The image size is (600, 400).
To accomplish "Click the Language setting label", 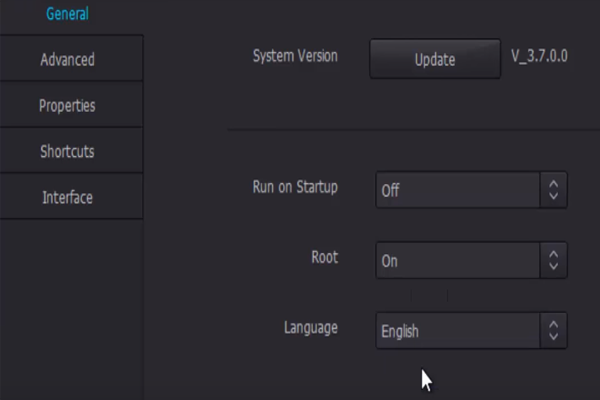I will click(x=310, y=327).
